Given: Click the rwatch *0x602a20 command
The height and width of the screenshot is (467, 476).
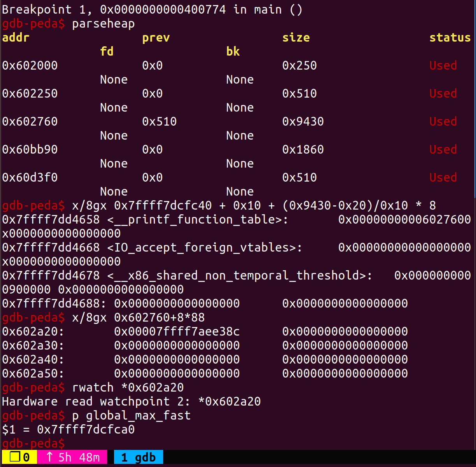Looking at the screenshot, I should click(128, 387).
